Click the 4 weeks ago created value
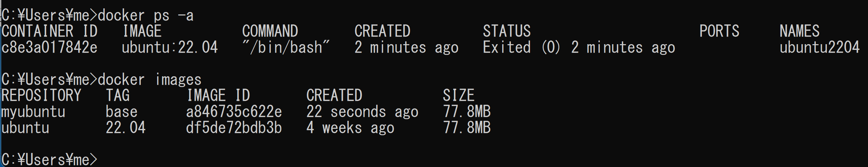This screenshot has width=868, height=167. (x=350, y=128)
